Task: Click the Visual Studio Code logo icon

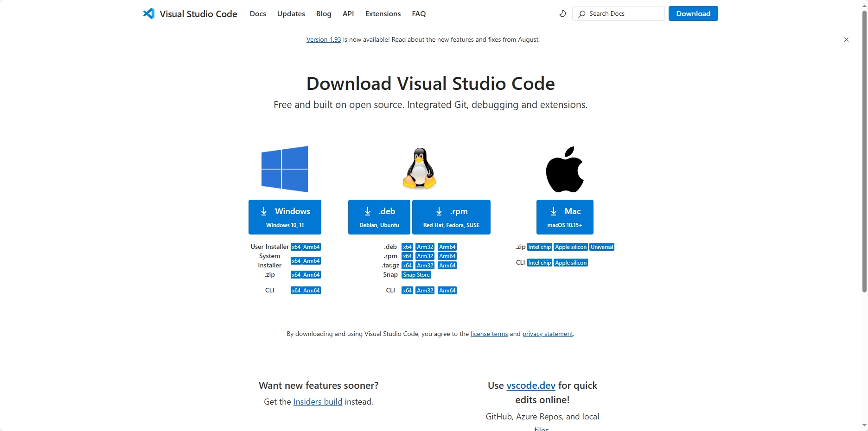Action: point(149,13)
